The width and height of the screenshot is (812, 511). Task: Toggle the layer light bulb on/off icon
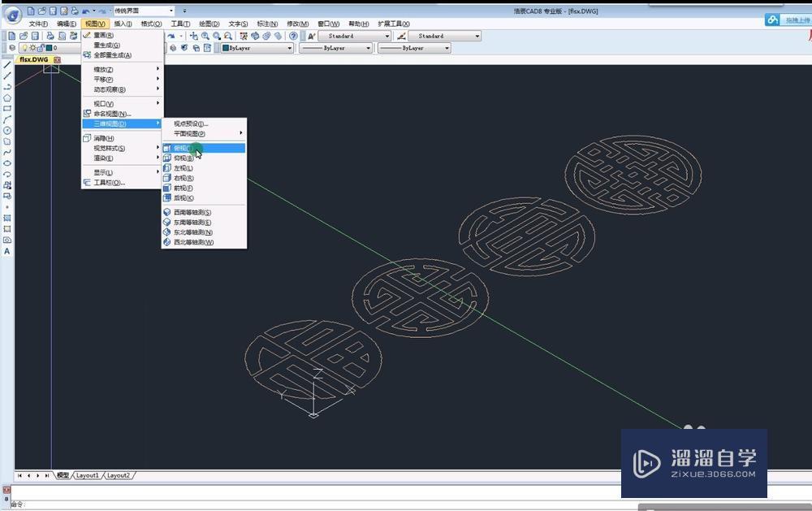point(24,49)
